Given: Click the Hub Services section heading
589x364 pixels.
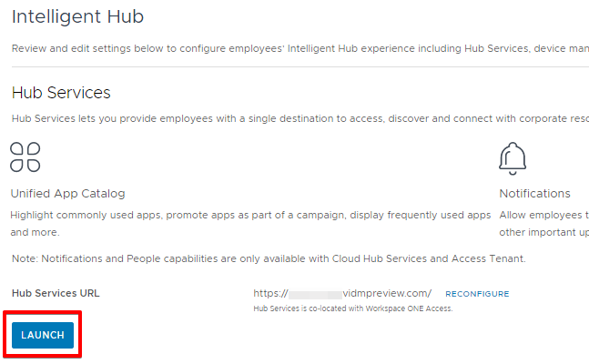Looking at the screenshot, I should pos(61,92).
